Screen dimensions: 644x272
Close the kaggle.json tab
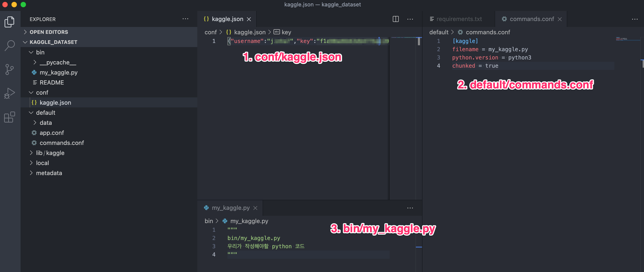pos(249,19)
